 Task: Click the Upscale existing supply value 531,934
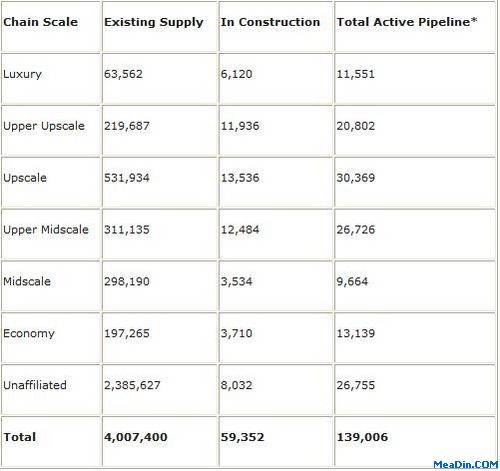(127, 178)
